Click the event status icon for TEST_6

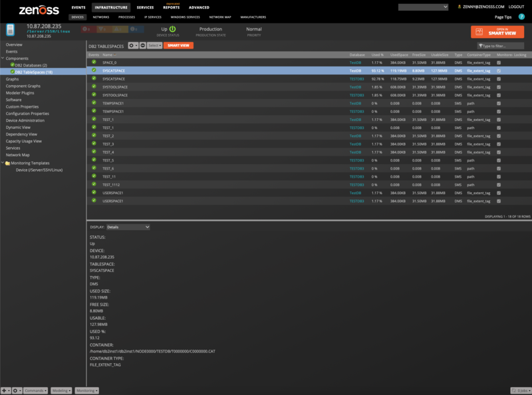[94, 168]
